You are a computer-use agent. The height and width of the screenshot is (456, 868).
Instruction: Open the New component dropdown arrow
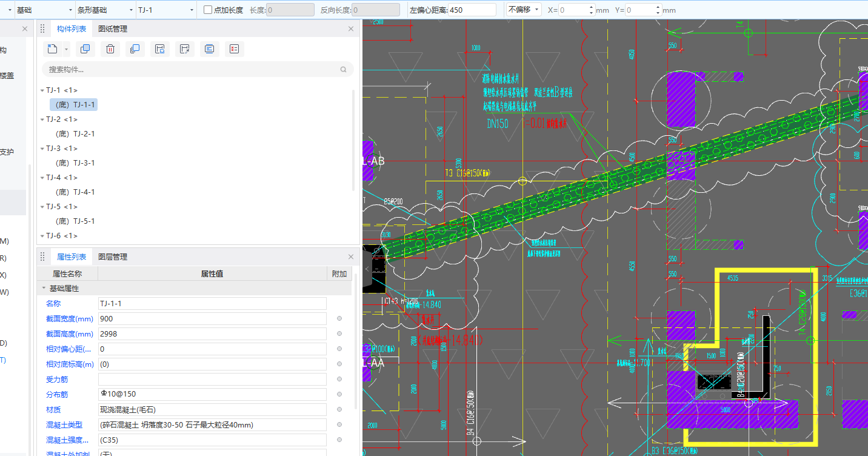tap(66, 49)
